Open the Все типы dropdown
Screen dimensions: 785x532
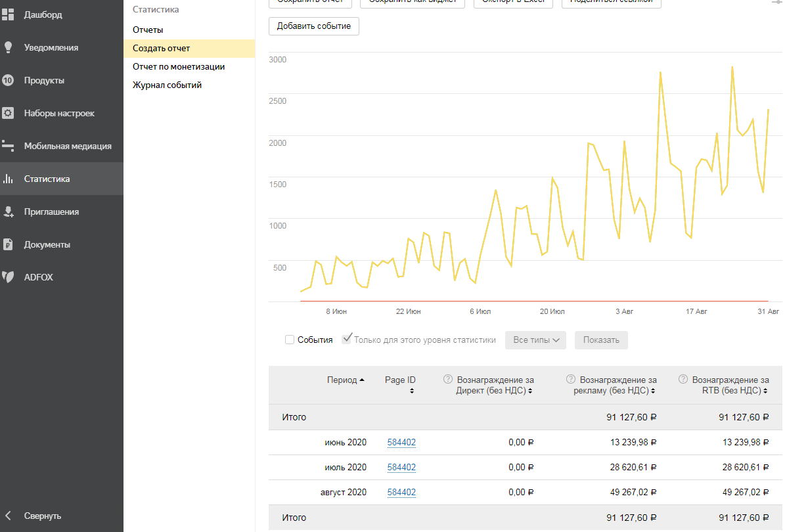pyautogui.click(x=535, y=340)
